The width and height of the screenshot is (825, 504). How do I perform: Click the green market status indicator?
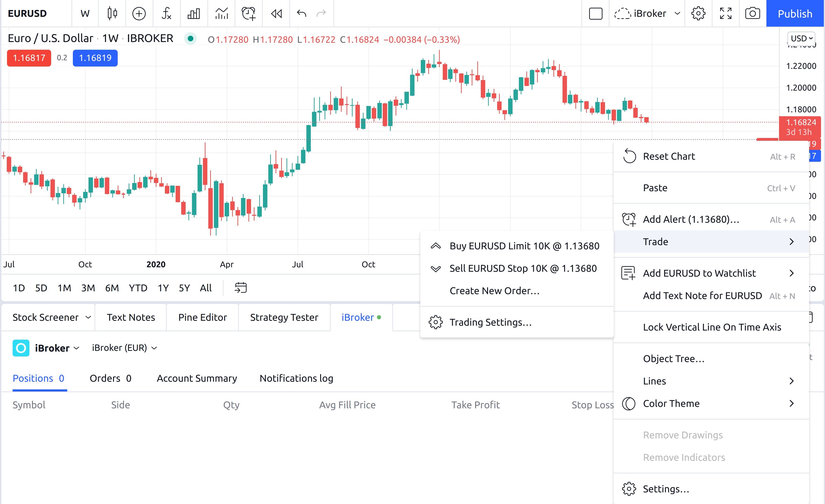coord(191,39)
